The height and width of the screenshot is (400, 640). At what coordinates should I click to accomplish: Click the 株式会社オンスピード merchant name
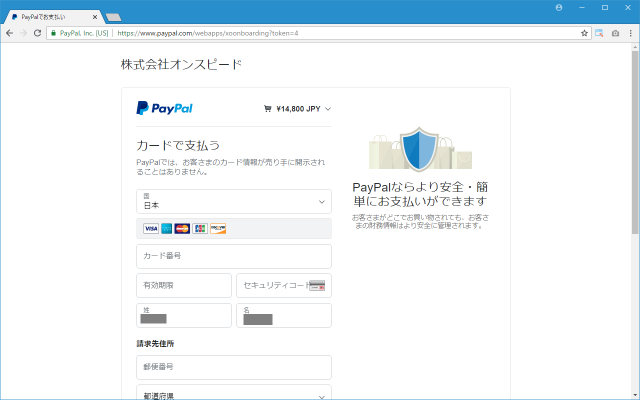pyautogui.click(x=181, y=64)
